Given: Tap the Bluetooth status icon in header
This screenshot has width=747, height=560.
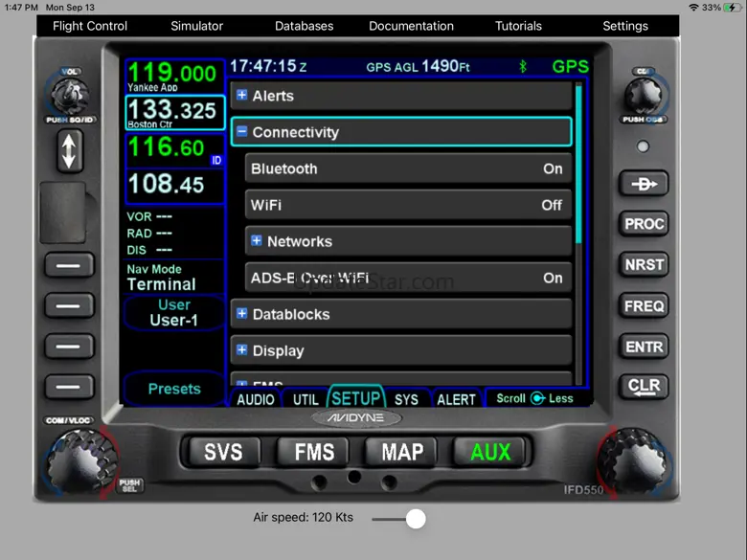Looking at the screenshot, I should (x=523, y=66).
